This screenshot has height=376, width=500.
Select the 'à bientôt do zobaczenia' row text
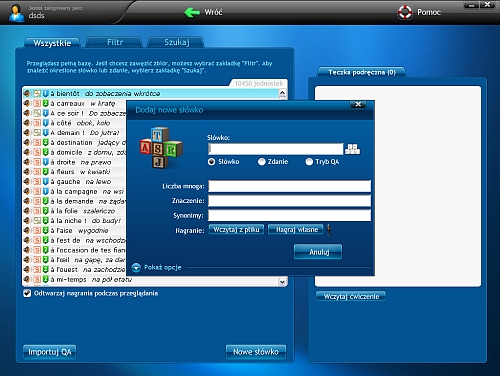[105, 94]
